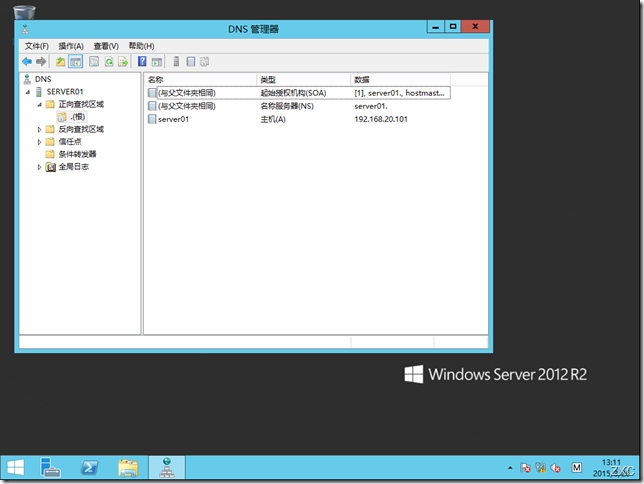This screenshot has width=644, height=484.
Task: Select the DNS root tree item
Action: pyautogui.click(x=43, y=79)
